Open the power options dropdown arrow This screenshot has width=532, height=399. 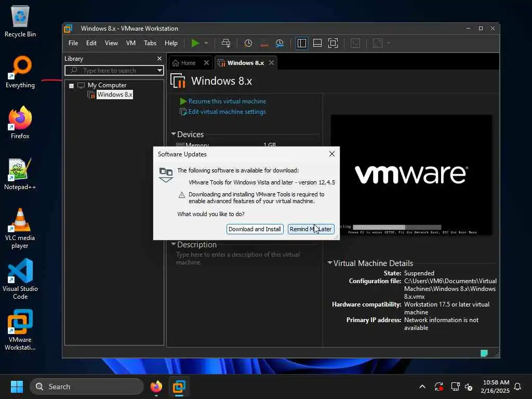tap(206, 43)
